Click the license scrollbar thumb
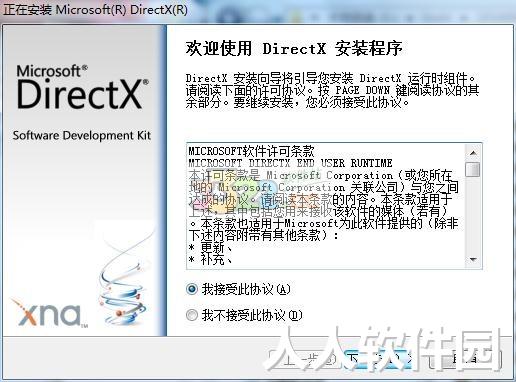Screen dimensions: 516x382 tap(473, 169)
